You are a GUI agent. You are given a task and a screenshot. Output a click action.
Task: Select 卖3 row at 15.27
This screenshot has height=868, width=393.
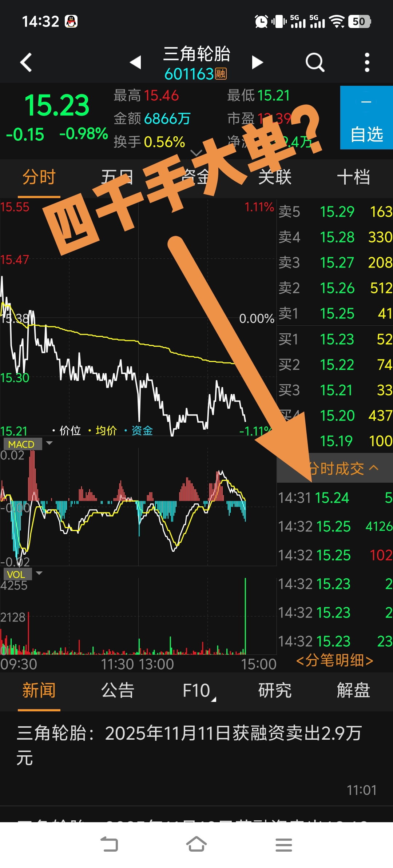[x=335, y=262]
